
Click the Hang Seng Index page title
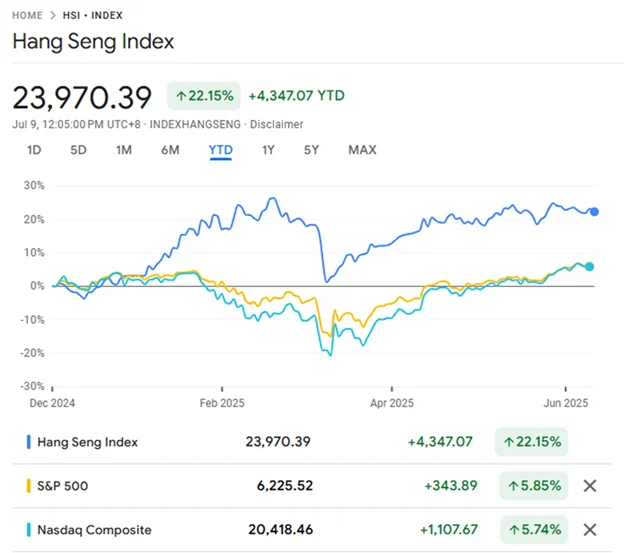[93, 41]
